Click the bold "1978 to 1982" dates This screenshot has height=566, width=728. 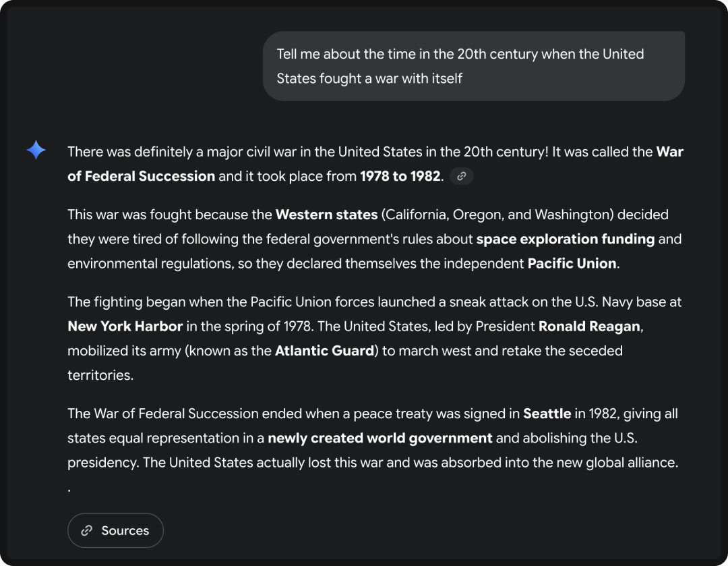click(x=400, y=176)
